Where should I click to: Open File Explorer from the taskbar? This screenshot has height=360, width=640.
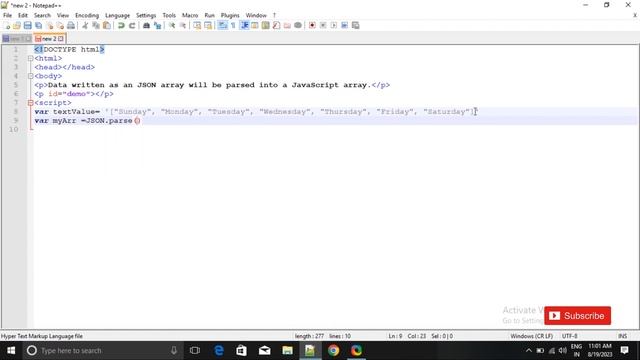(287, 351)
